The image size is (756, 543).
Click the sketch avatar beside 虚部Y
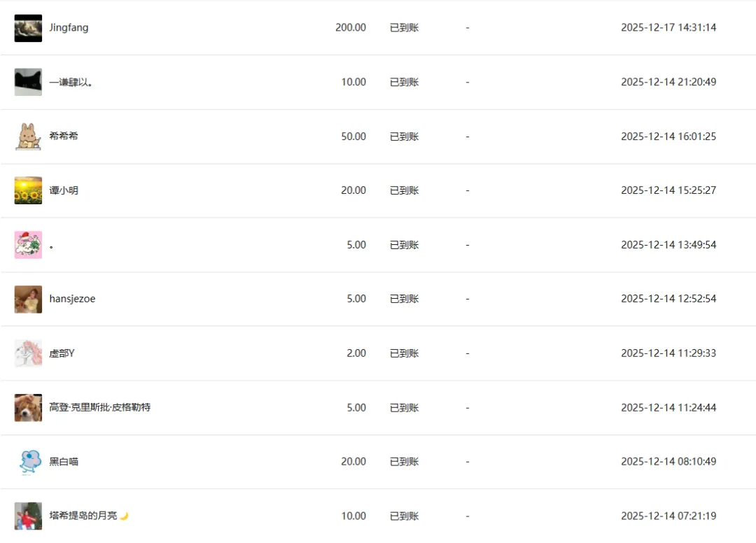(28, 353)
